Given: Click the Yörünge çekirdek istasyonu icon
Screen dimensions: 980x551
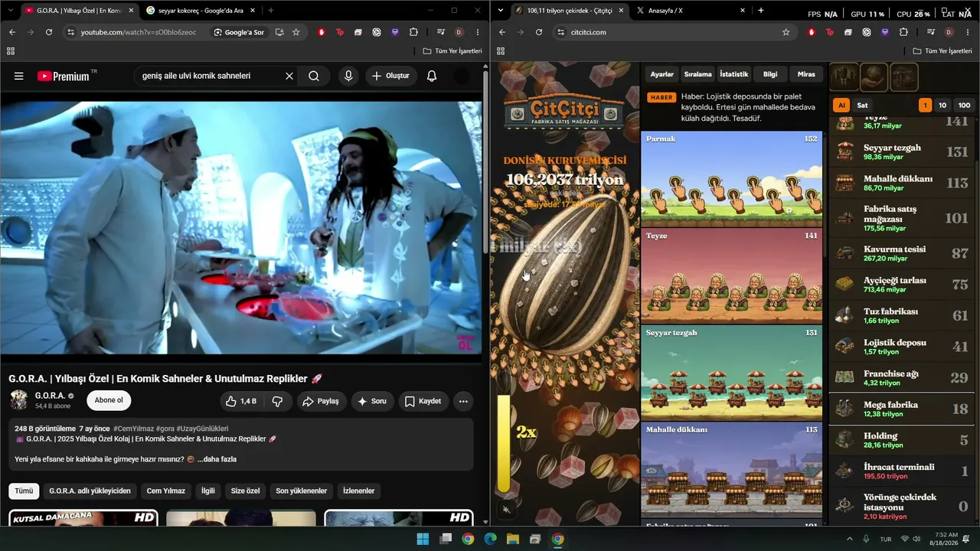Looking at the screenshot, I should 845,505.
